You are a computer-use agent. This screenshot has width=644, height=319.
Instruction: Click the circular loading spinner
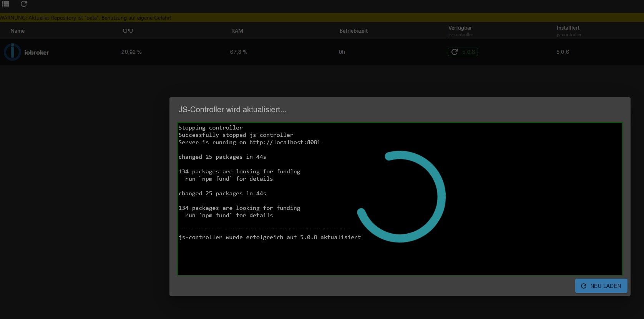coord(401,196)
